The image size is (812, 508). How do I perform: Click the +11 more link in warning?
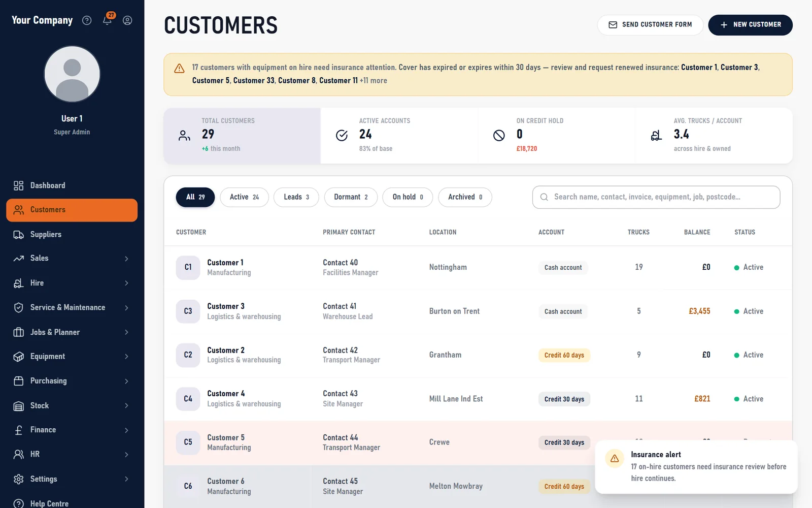pos(374,80)
